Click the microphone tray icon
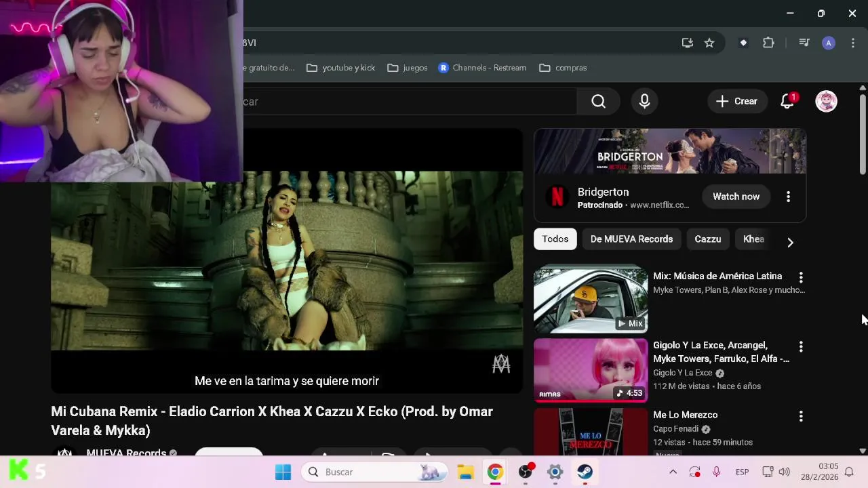Image resolution: width=868 pixels, height=488 pixels. coord(716,472)
